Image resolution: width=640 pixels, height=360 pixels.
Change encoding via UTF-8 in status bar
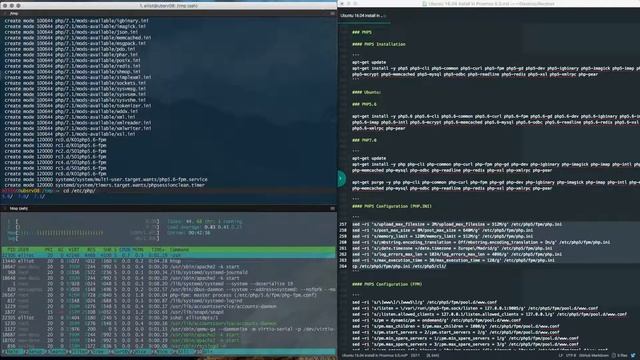570,356
